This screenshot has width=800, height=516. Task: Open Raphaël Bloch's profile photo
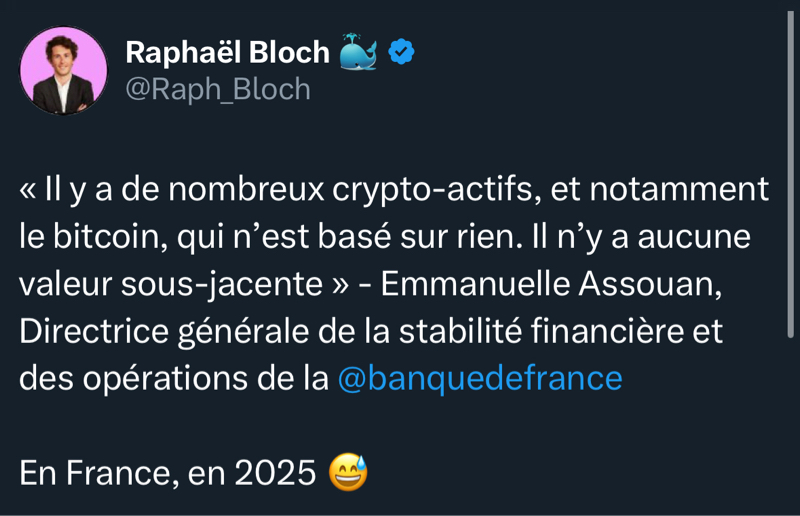click(x=63, y=70)
